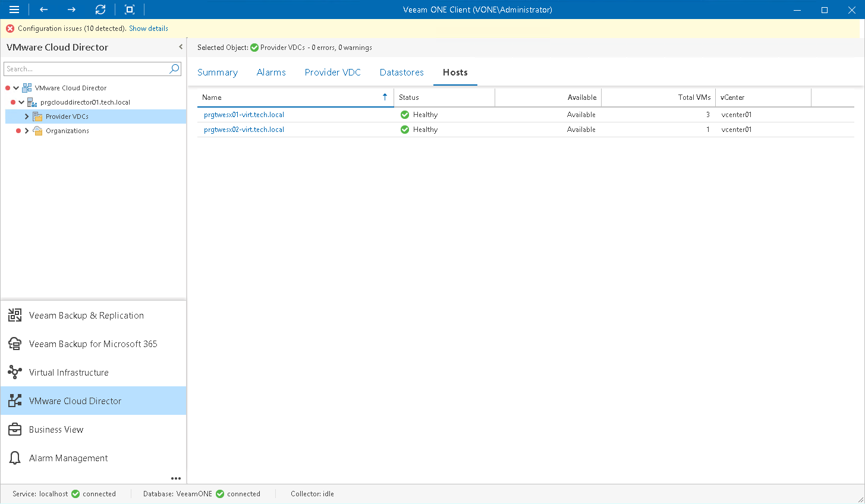865x504 pixels.
Task: Collapse the prgclouddirector01.tech.local node
Action: tap(21, 102)
